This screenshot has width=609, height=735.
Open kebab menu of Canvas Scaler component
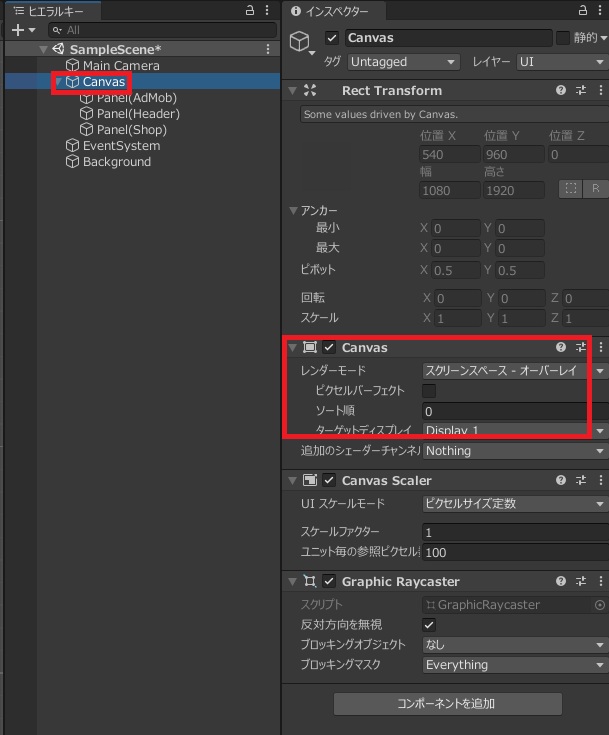600,480
